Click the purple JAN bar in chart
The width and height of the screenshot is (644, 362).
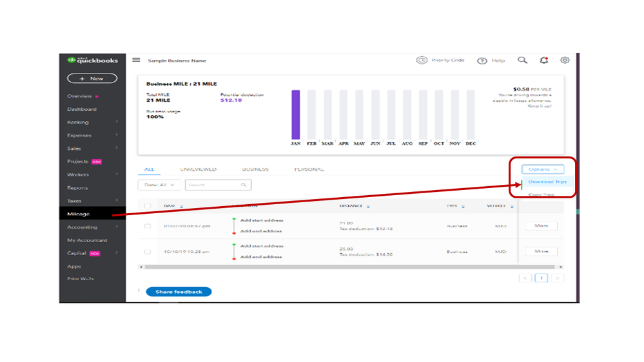(296, 115)
